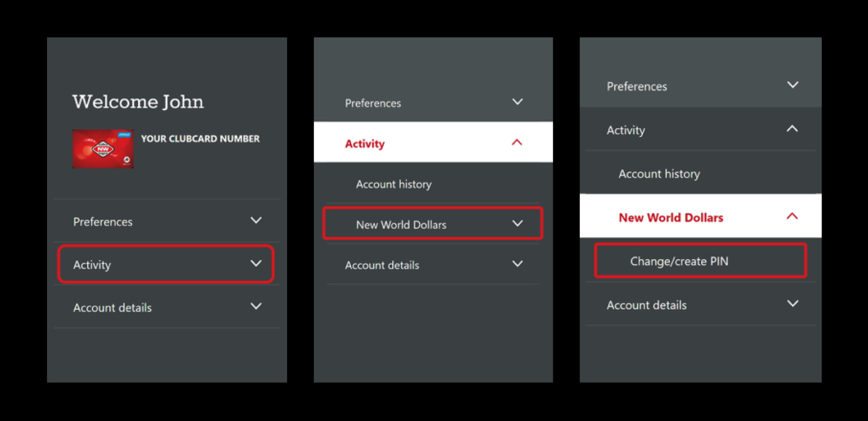This screenshot has width=868, height=421.
Task: Open Account history in middle panel
Action: pos(393,184)
